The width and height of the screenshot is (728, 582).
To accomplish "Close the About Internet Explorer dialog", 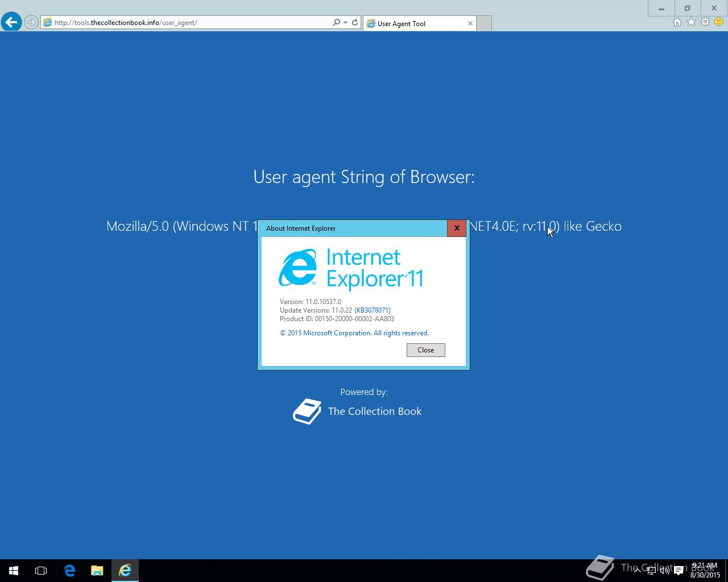I will 457,228.
